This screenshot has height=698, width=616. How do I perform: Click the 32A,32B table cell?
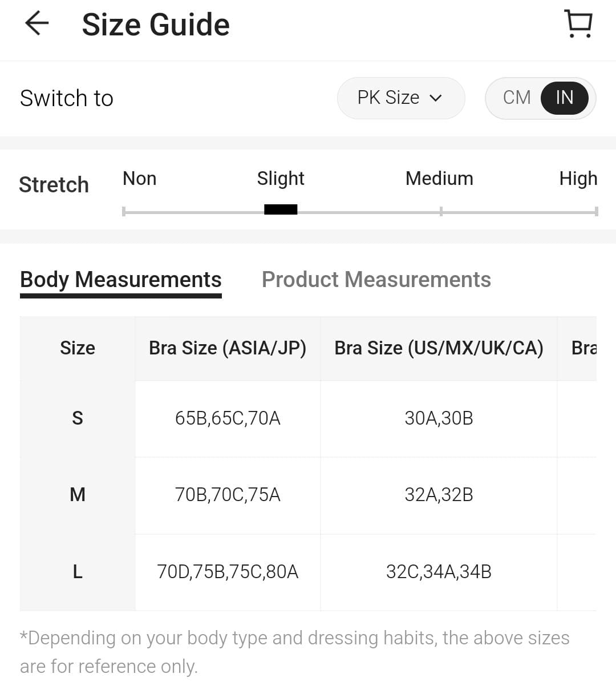438,494
